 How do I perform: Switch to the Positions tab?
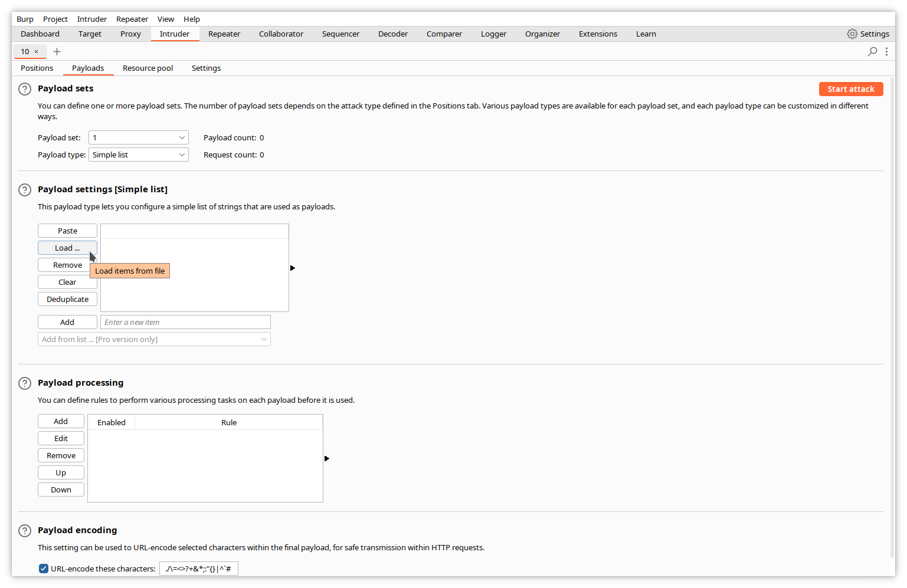[37, 68]
